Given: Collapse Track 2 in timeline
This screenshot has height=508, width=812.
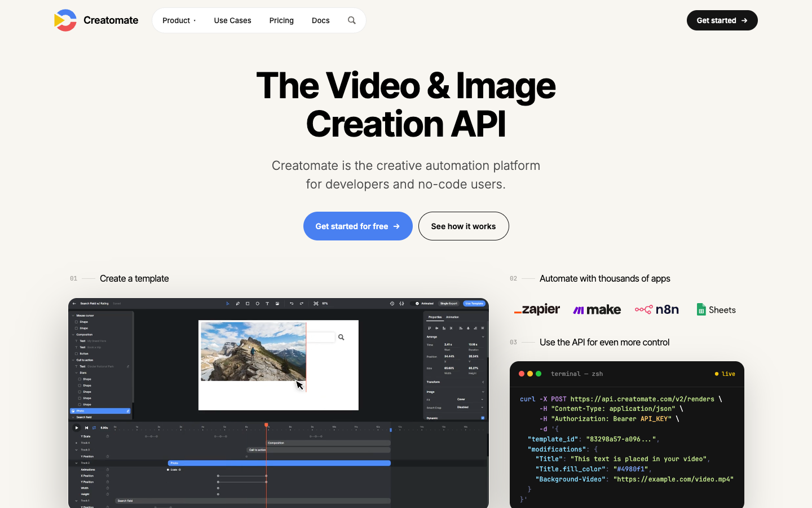Looking at the screenshot, I should tap(77, 463).
